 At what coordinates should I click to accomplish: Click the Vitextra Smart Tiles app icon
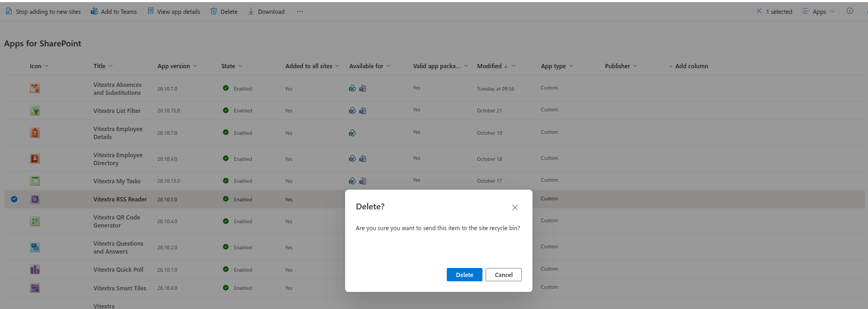click(x=35, y=288)
